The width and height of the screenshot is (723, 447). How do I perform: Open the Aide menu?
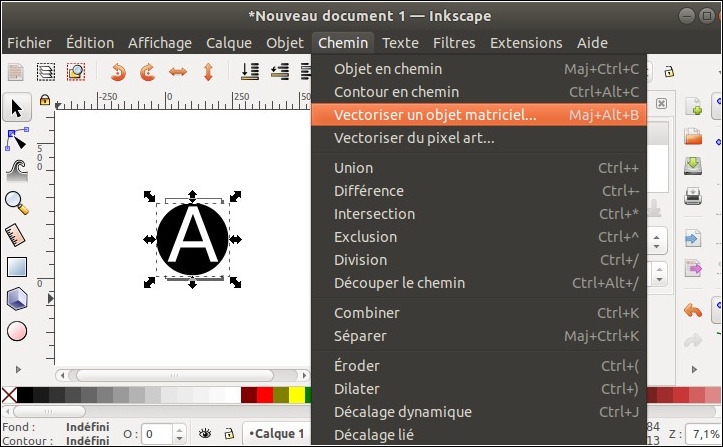pyautogui.click(x=592, y=43)
